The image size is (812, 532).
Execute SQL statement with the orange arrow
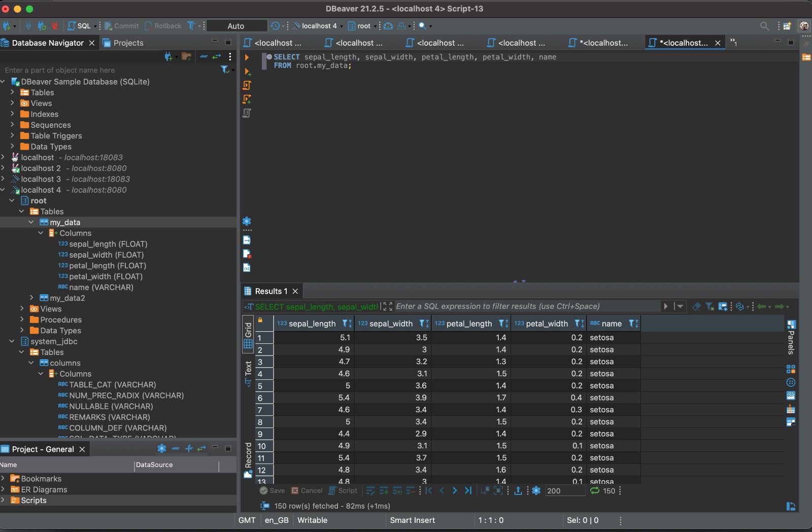pos(247,58)
